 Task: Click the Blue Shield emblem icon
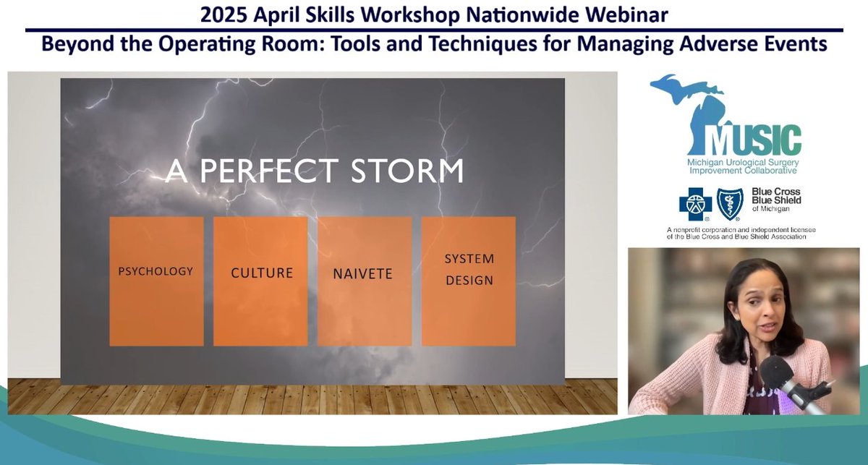coord(729,205)
